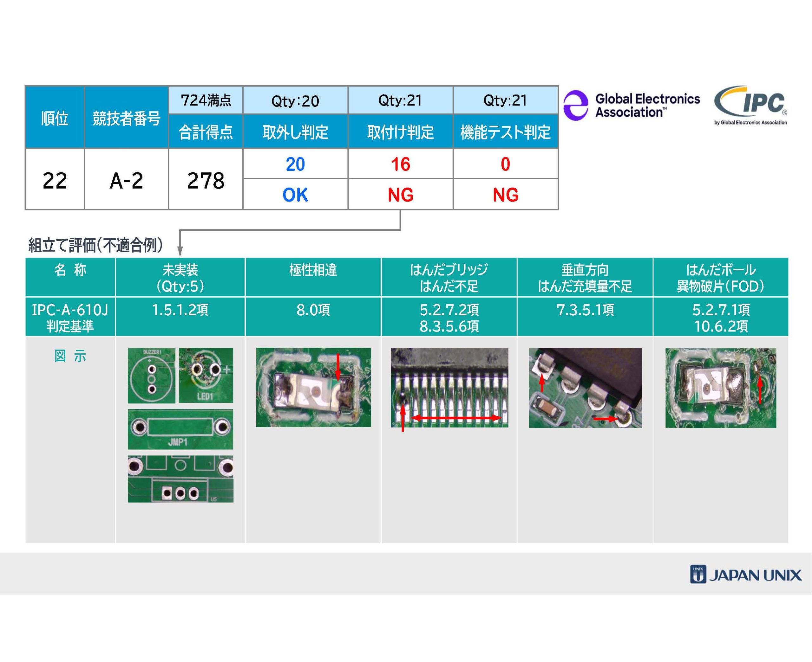
Task: Click the Global Electronics Association logo
Action: pos(632,106)
